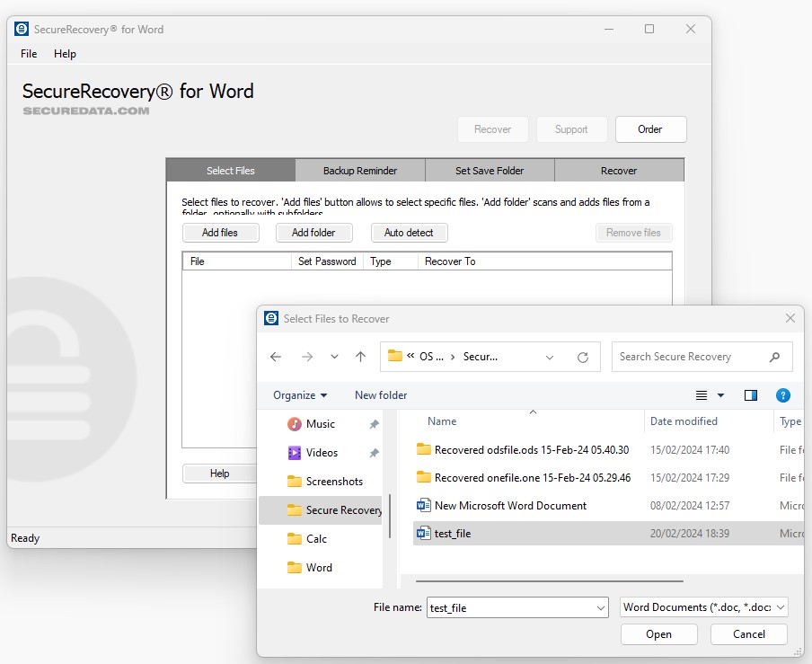Open the Organize dropdown
Image resolution: width=812 pixels, height=664 pixels.
tap(299, 395)
